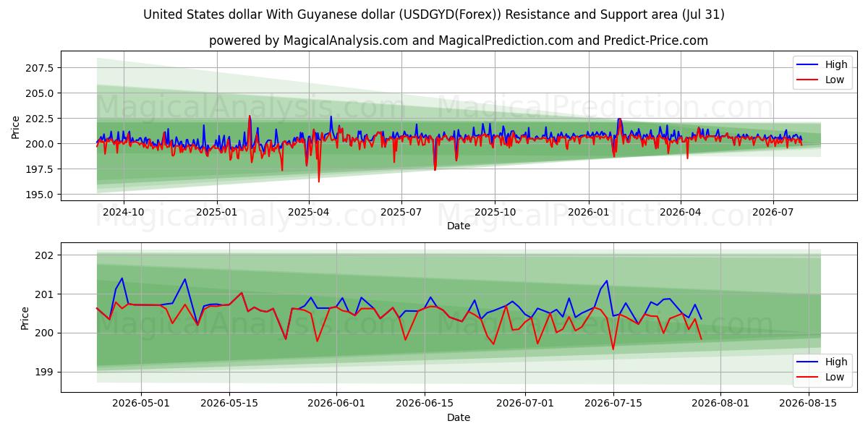Click the 2026-07-15 date tick label

[614, 404]
